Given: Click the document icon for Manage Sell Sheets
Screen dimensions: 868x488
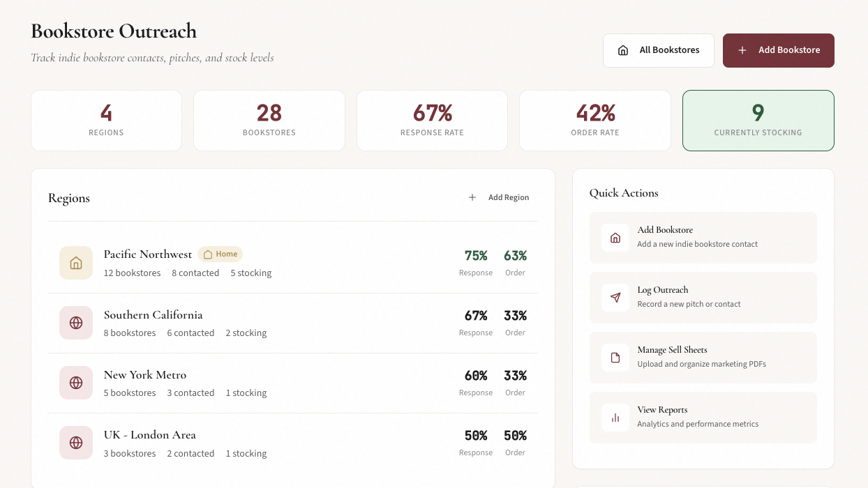Looking at the screenshot, I should pyautogui.click(x=615, y=358).
